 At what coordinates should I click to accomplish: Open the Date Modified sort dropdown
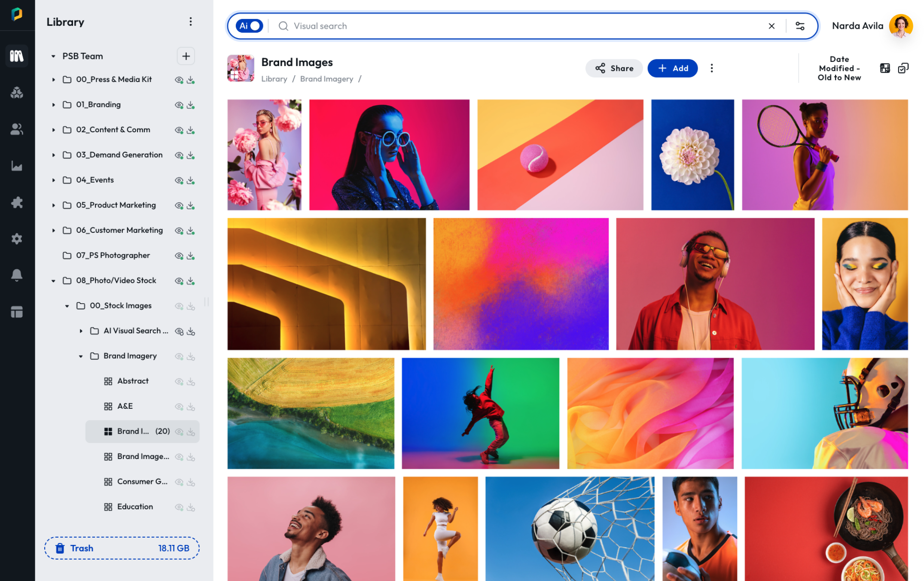[839, 68]
